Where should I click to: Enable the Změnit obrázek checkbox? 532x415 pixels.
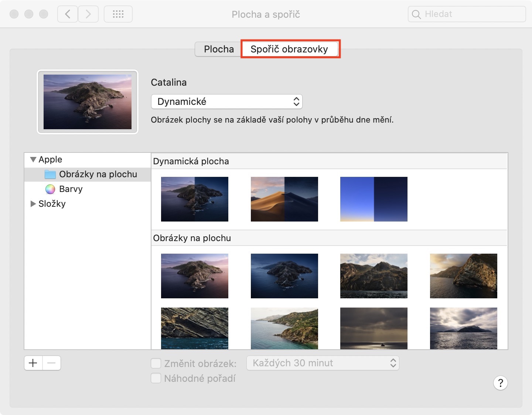click(x=156, y=363)
